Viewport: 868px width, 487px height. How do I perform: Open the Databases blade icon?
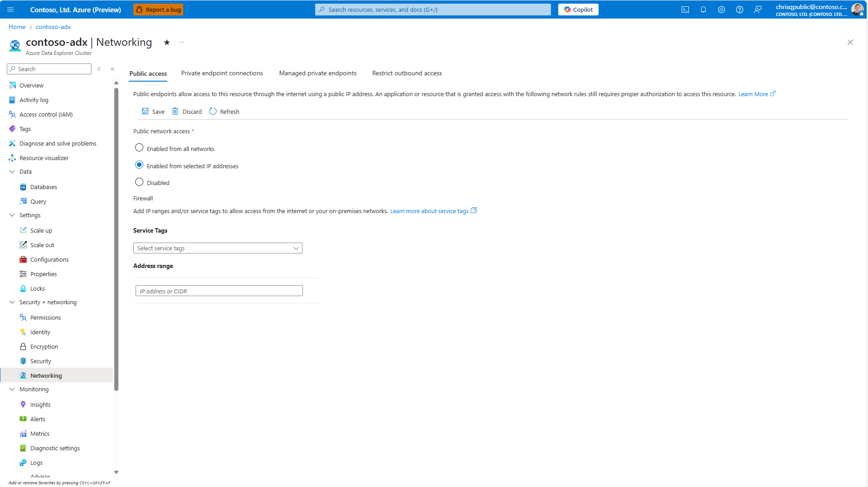[x=23, y=186]
